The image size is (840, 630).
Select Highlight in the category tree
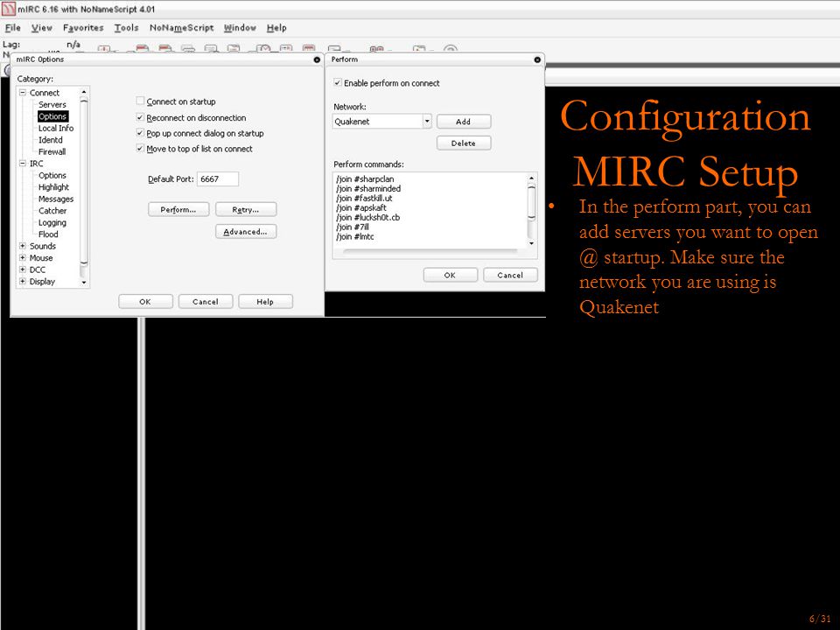pyautogui.click(x=53, y=187)
